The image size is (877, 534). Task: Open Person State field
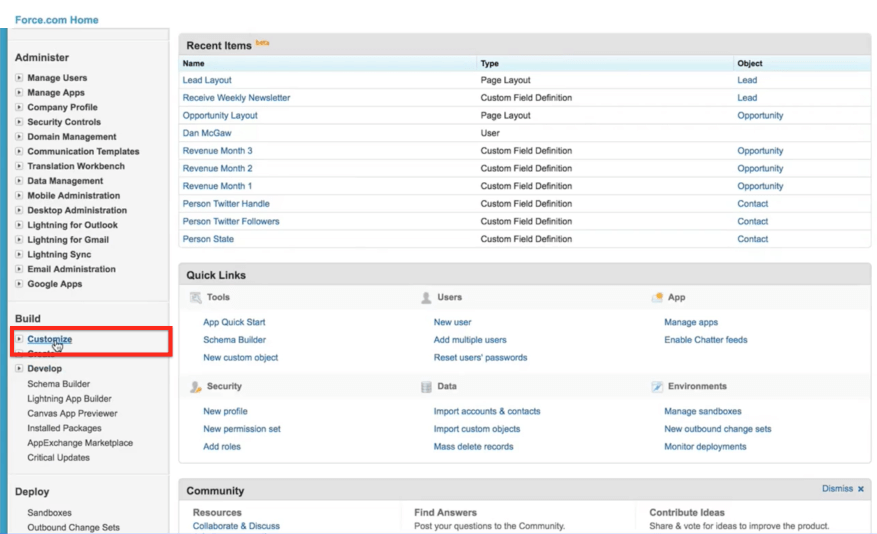tap(208, 239)
